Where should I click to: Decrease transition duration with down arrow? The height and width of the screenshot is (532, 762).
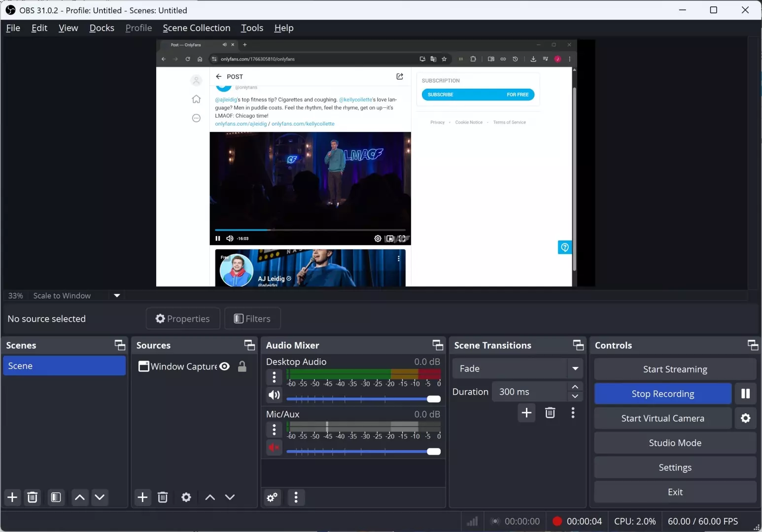coord(575,397)
